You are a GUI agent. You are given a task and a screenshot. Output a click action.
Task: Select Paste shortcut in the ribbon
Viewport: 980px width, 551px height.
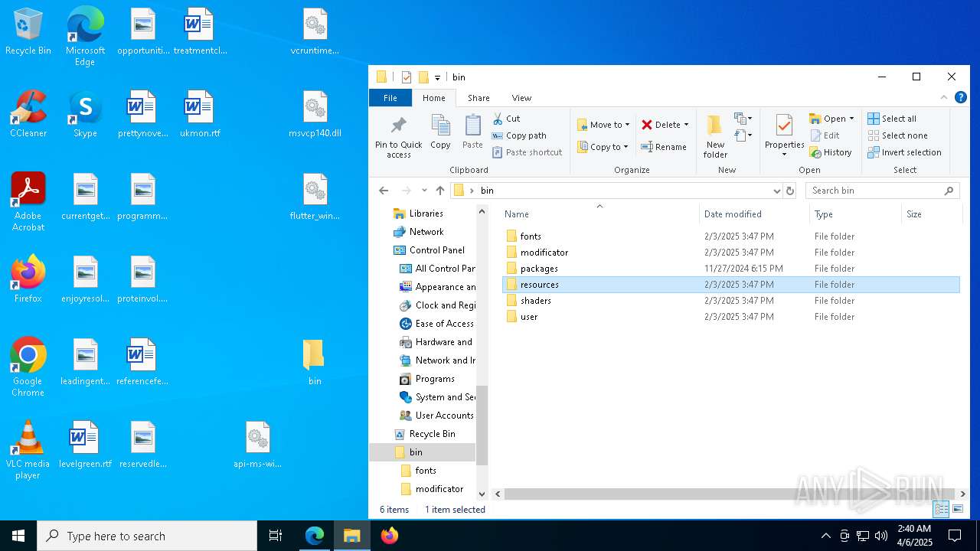click(x=527, y=152)
